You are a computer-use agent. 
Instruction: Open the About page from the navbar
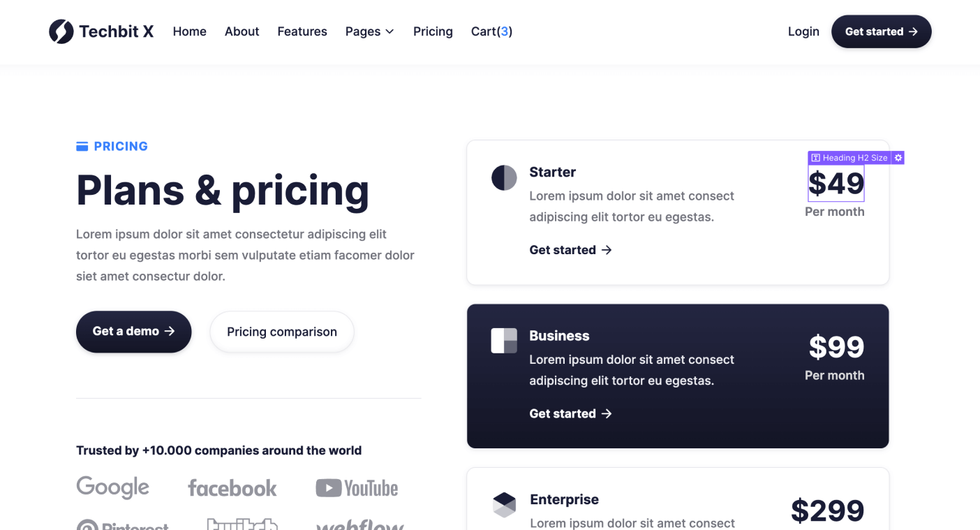[242, 31]
